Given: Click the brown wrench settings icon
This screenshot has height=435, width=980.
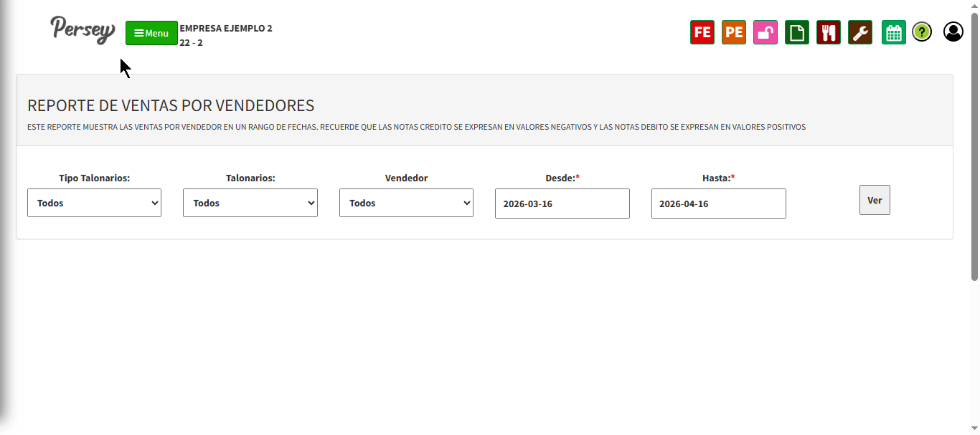Looking at the screenshot, I should click(x=860, y=32).
